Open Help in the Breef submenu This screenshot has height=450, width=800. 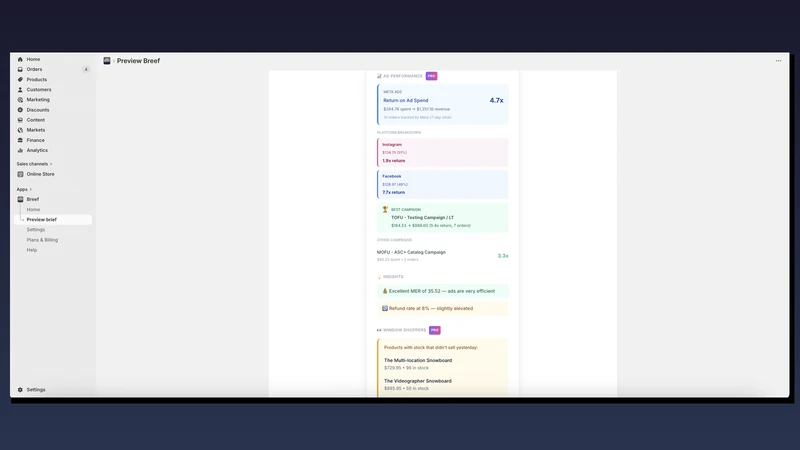pyautogui.click(x=32, y=250)
